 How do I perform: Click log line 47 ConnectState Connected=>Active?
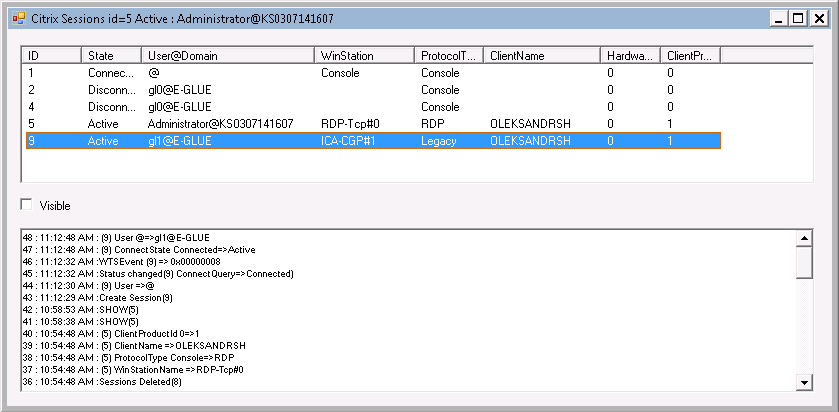[x=139, y=250]
